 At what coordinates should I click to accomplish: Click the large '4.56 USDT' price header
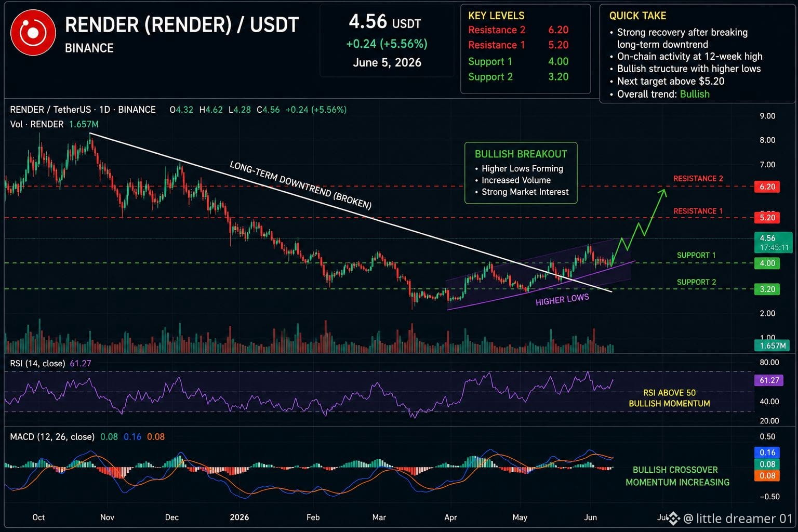pos(384,22)
